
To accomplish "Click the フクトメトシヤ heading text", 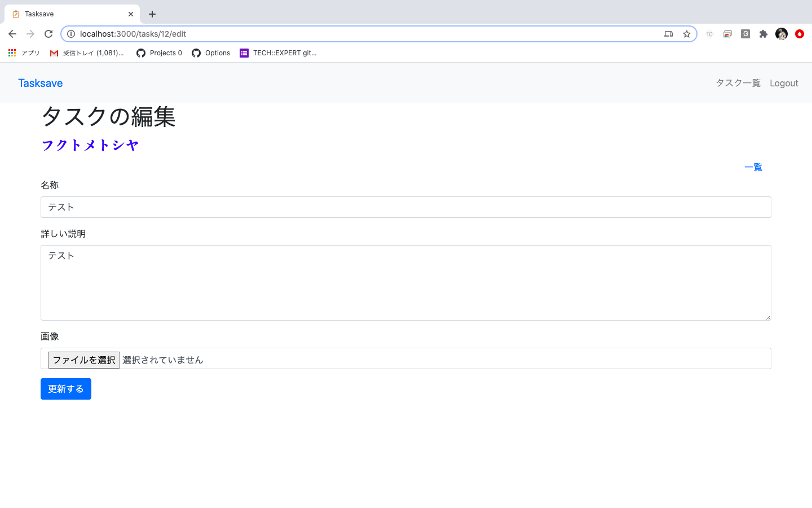I will (x=90, y=146).
